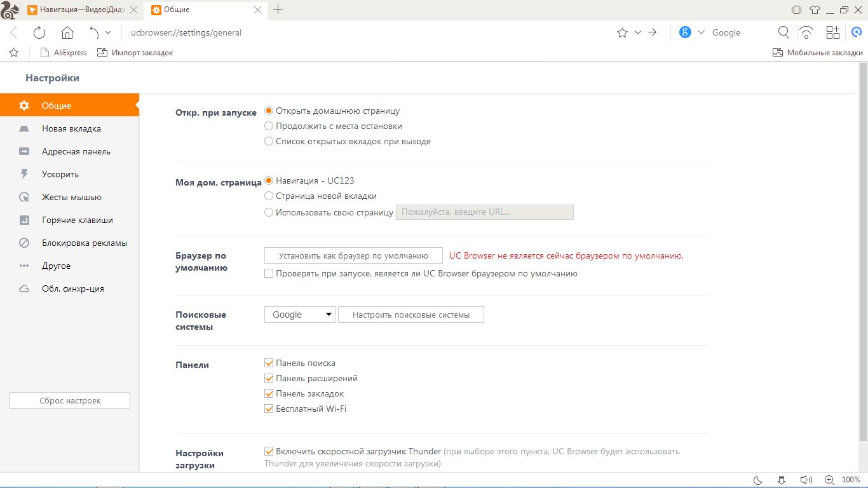The width and height of the screenshot is (868, 488).
Task: Open Общие settings section
Action: click(x=69, y=105)
